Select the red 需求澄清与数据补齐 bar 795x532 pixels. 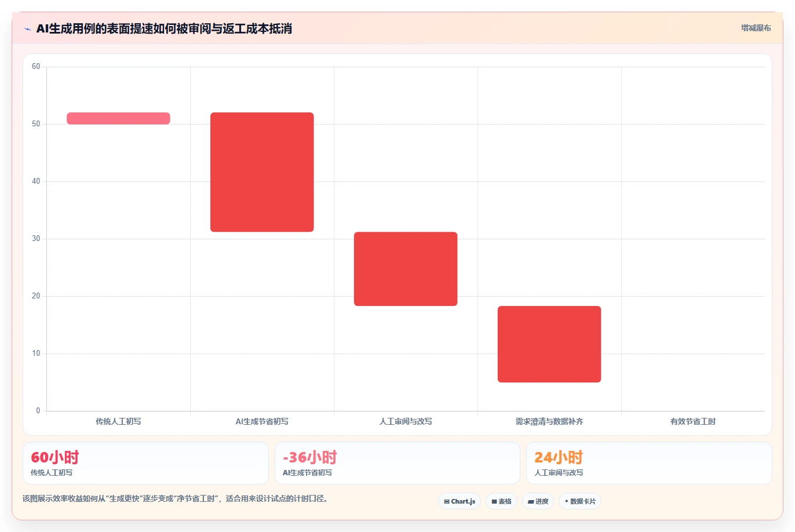click(549, 344)
